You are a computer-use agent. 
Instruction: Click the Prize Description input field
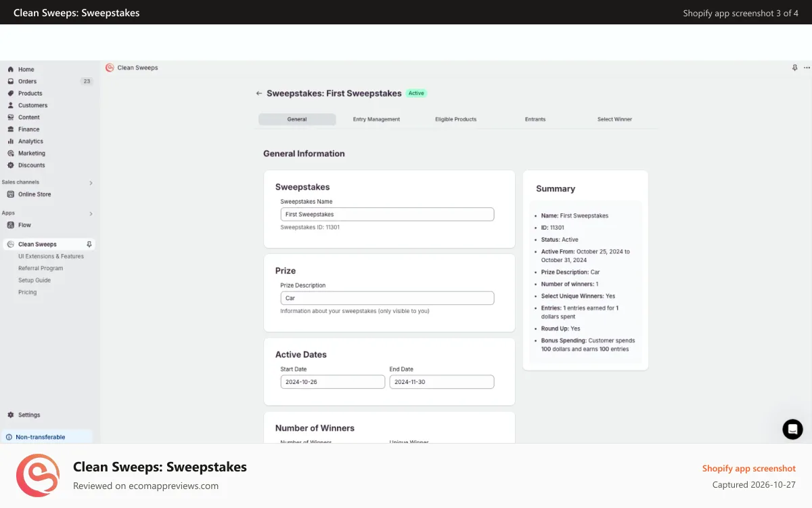[x=387, y=298]
